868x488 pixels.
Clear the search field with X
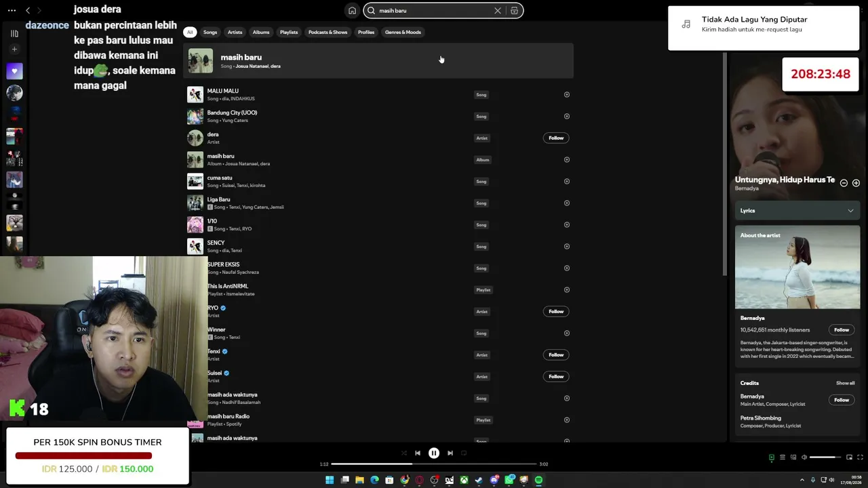point(498,10)
